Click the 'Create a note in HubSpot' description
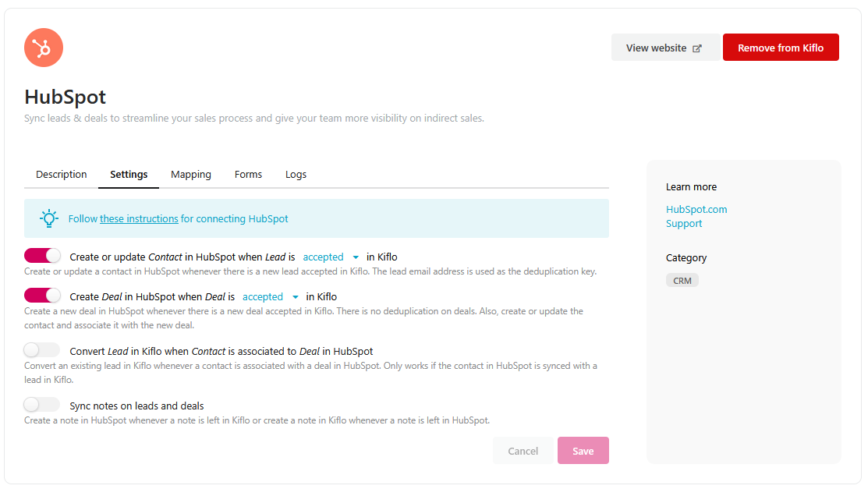 (257, 420)
